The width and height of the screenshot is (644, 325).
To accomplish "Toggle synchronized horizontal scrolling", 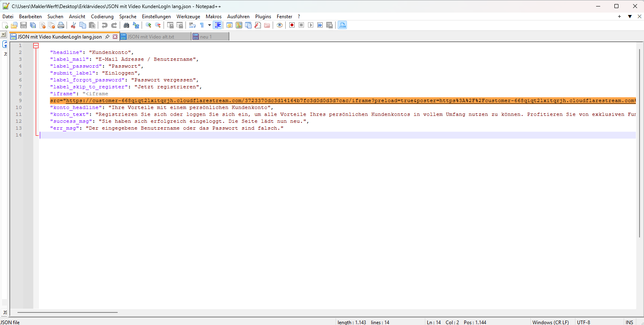I will [x=180, y=25].
